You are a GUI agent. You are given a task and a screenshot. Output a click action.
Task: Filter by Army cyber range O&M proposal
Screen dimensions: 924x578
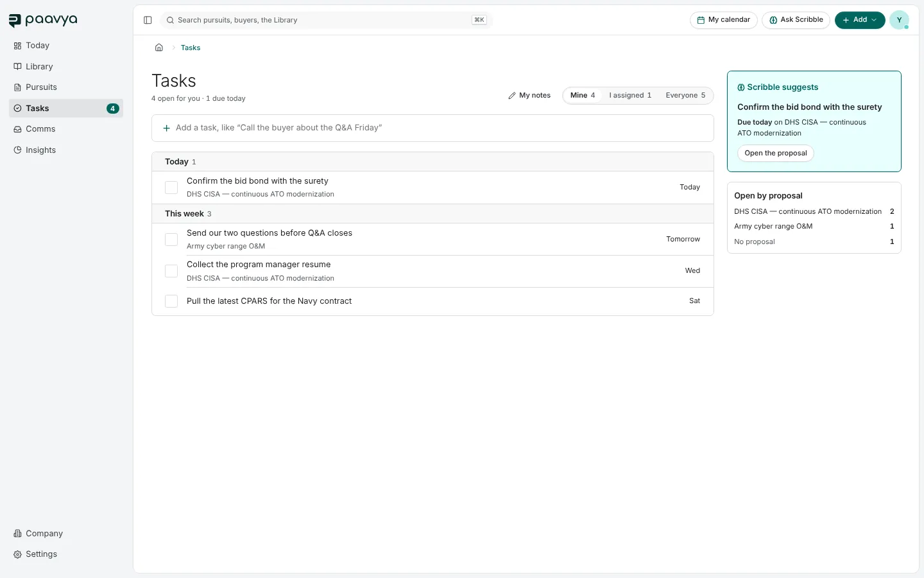814,226
